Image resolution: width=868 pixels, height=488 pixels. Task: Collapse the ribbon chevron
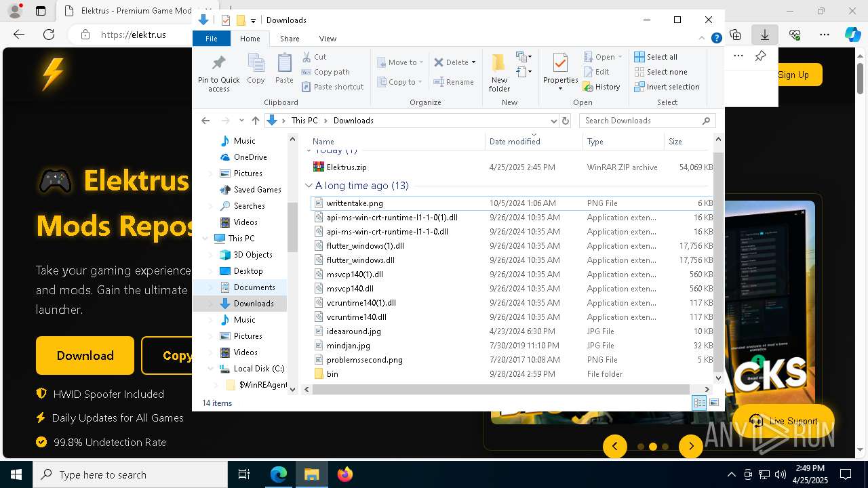[702, 39]
